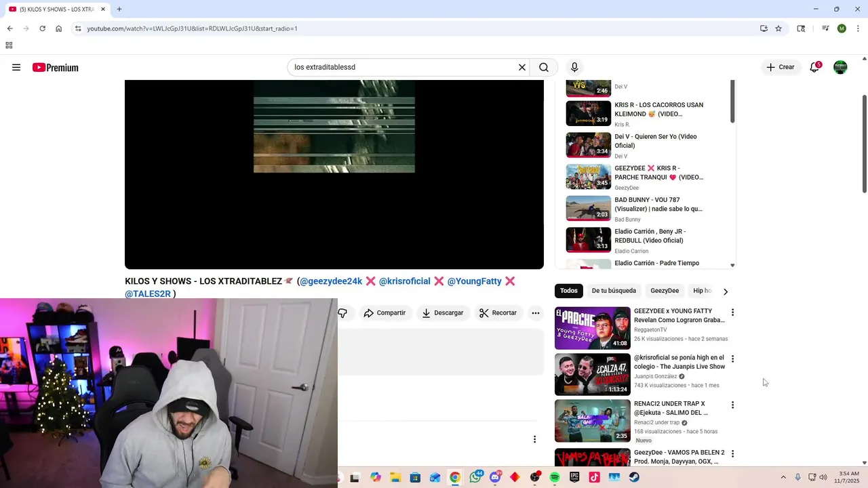Screen dimensions: 868x488
Task: Click the browser address bar URL
Action: (x=192, y=28)
